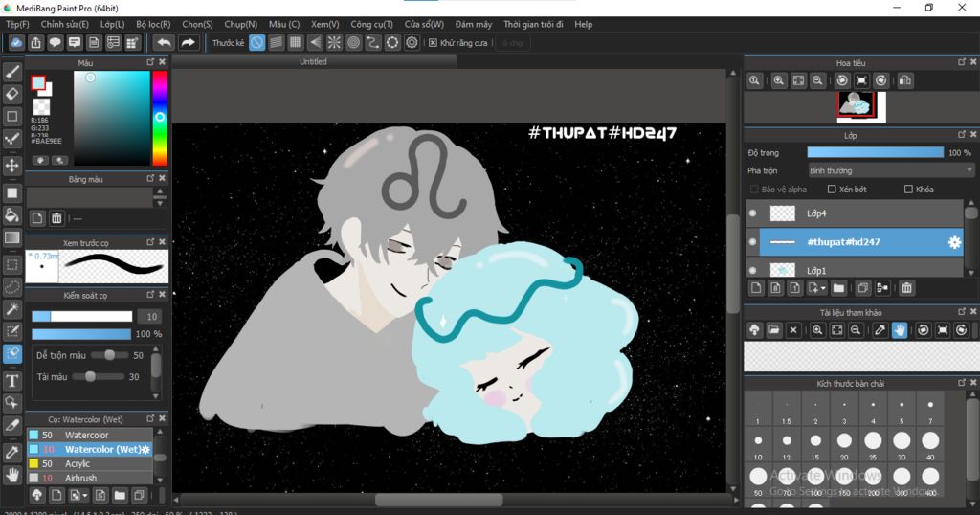Click the export share icon

(x=35, y=42)
